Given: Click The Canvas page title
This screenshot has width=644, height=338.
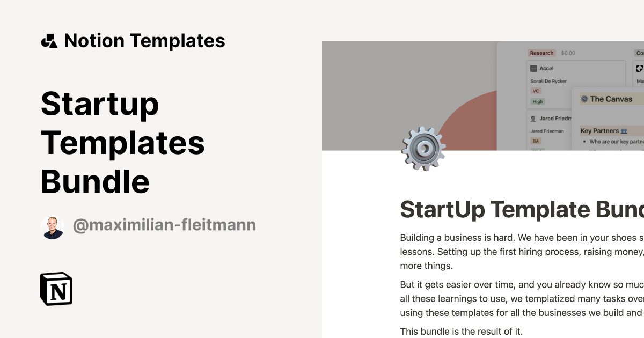Looking at the screenshot, I should click(611, 99).
